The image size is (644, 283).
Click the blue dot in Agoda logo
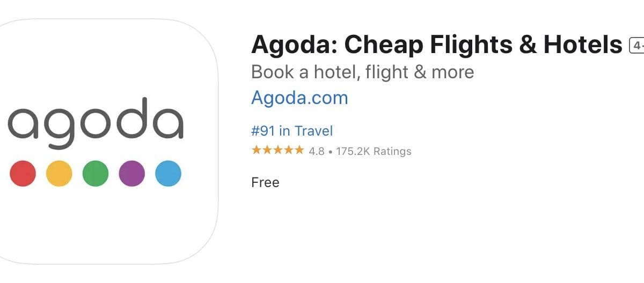pyautogui.click(x=168, y=174)
